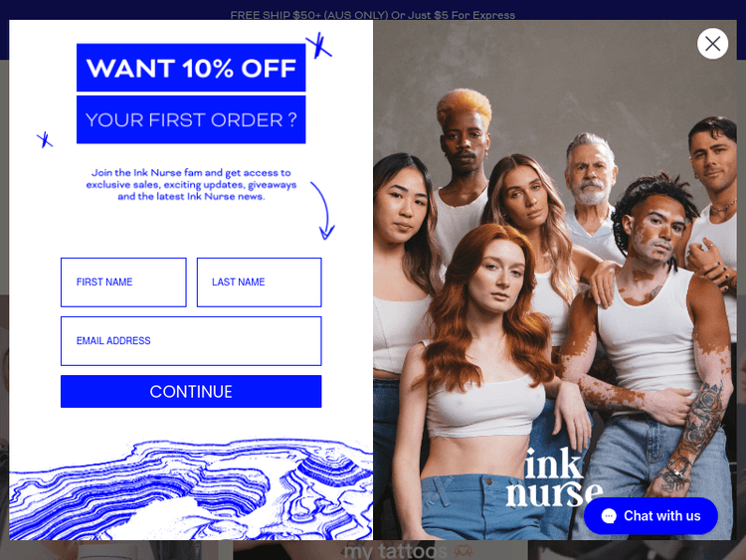Click the ink nurse logo on the photo

point(554,477)
